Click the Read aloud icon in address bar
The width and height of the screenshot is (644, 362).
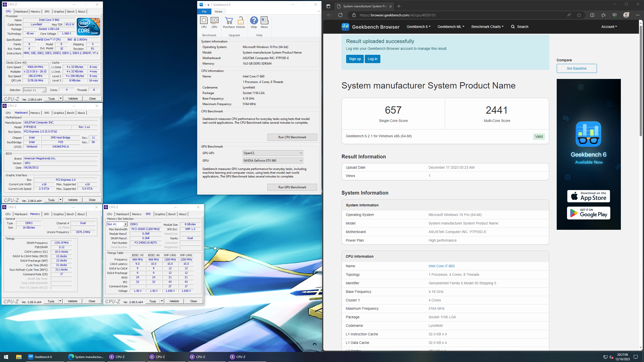click(x=569, y=15)
